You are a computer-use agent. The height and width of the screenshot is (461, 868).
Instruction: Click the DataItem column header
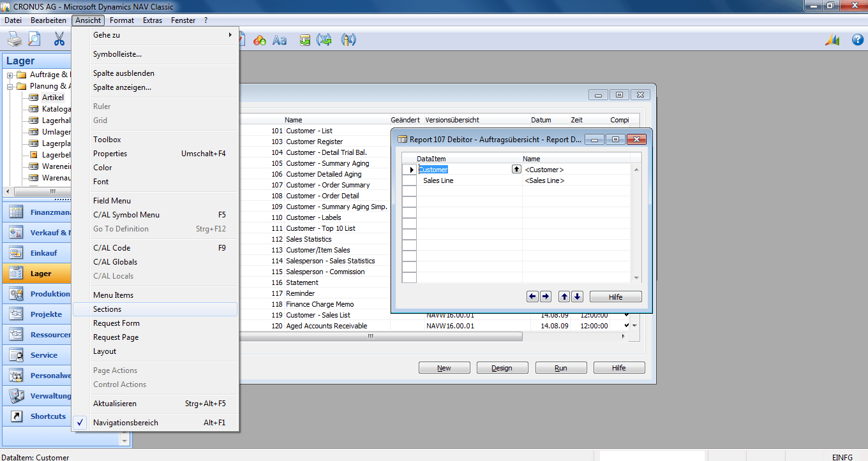pos(431,159)
